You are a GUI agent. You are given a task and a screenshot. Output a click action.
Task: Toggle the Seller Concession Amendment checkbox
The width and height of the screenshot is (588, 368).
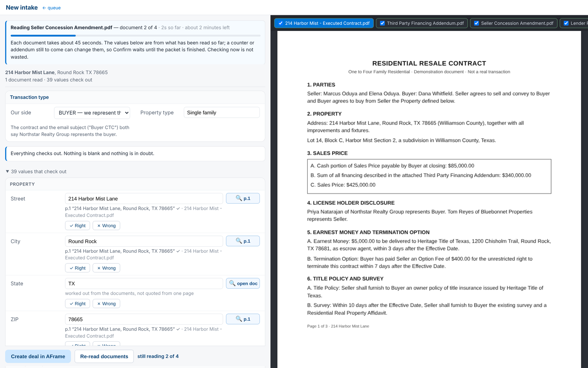click(476, 23)
